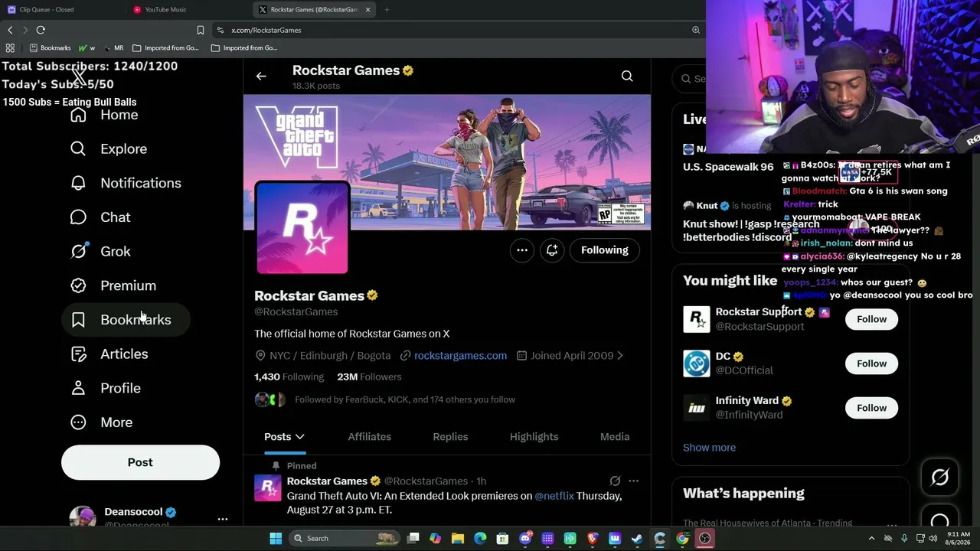Open File Explorer from the taskbar
This screenshot has width=980, height=551.
click(458, 538)
